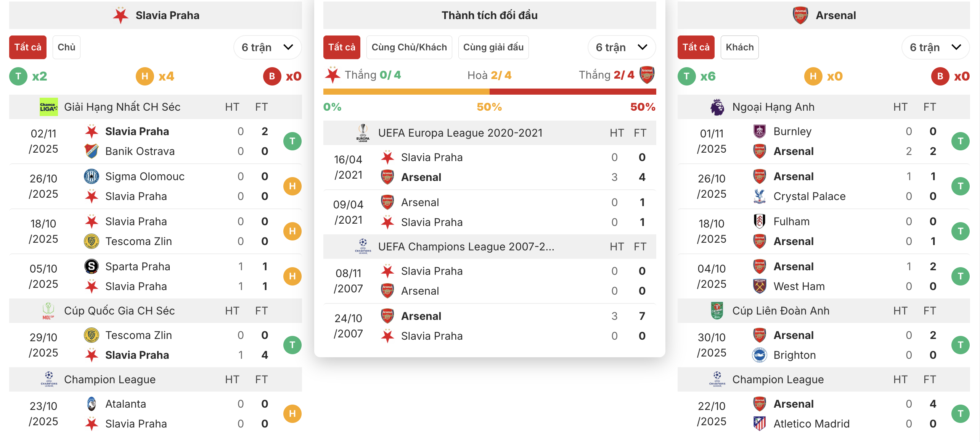Select 'Chủ' home filter for Slavia Praha
This screenshot has width=980, height=442.
coord(66,47)
